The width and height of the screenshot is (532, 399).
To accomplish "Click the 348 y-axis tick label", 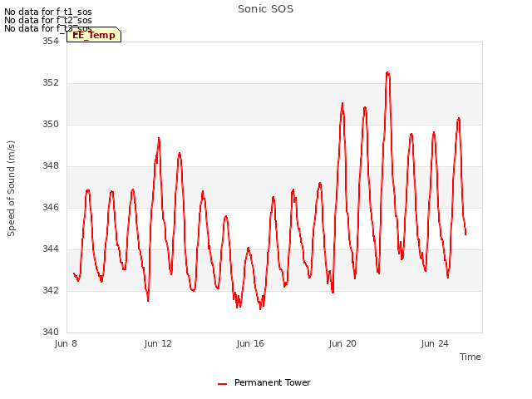I will coord(51,166).
